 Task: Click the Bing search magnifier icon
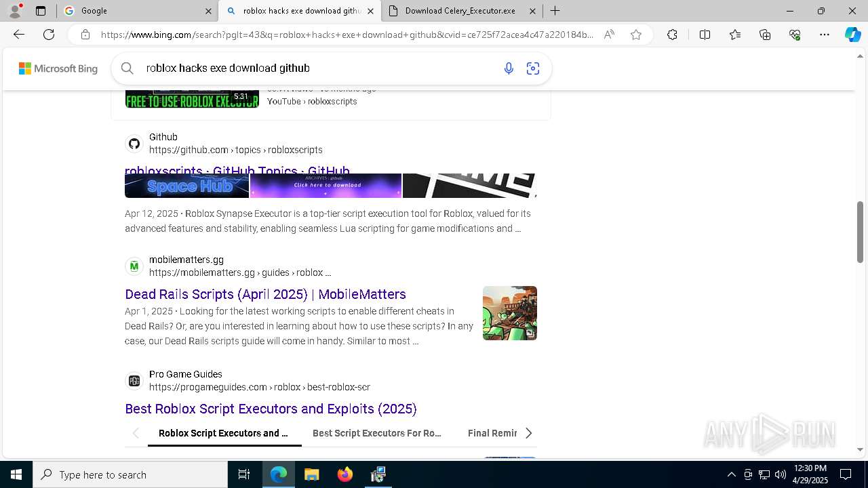pyautogui.click(x=127, y=68)
